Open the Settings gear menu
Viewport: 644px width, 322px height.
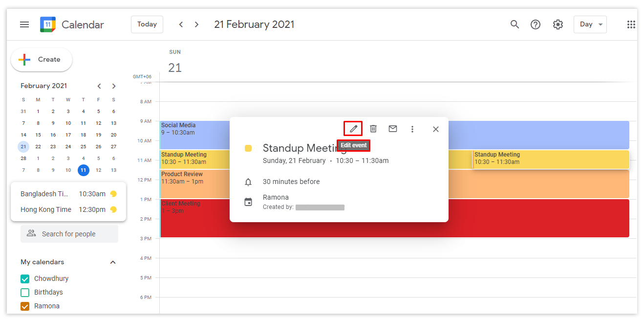558,24
